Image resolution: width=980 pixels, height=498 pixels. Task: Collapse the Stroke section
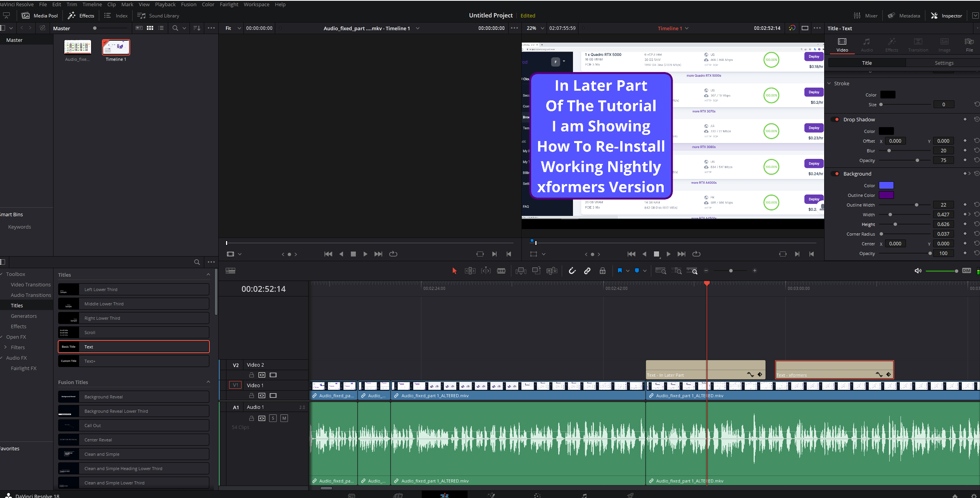(829, 83)
